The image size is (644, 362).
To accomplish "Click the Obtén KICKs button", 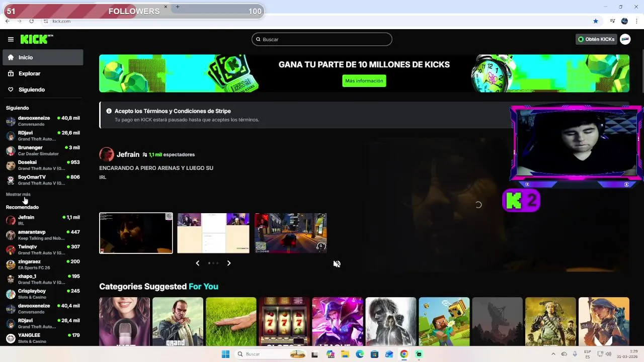I will pos(596,39).
